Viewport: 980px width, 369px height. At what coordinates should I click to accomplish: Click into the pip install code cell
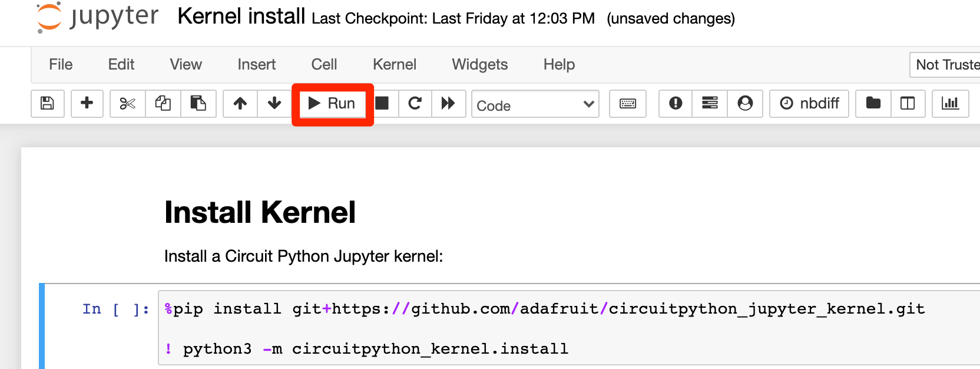[569, 328]
